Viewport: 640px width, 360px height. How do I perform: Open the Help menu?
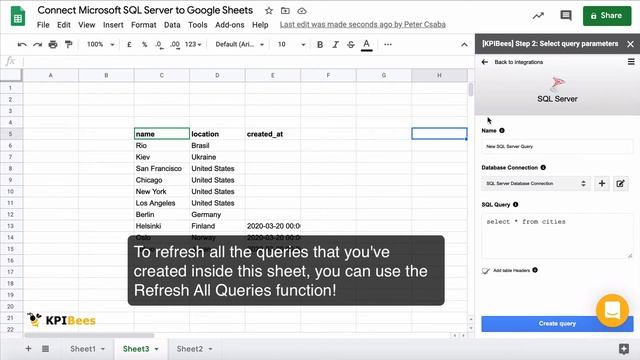[260, 25]
